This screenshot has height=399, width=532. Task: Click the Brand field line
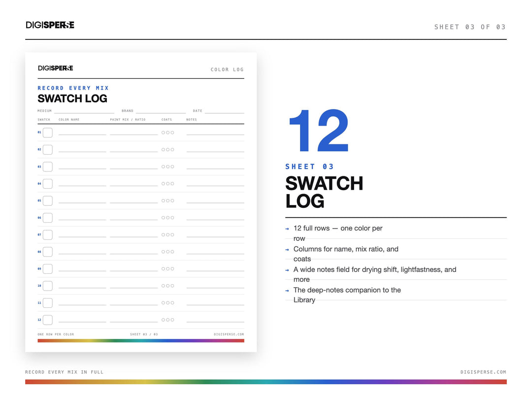(161, 113)
